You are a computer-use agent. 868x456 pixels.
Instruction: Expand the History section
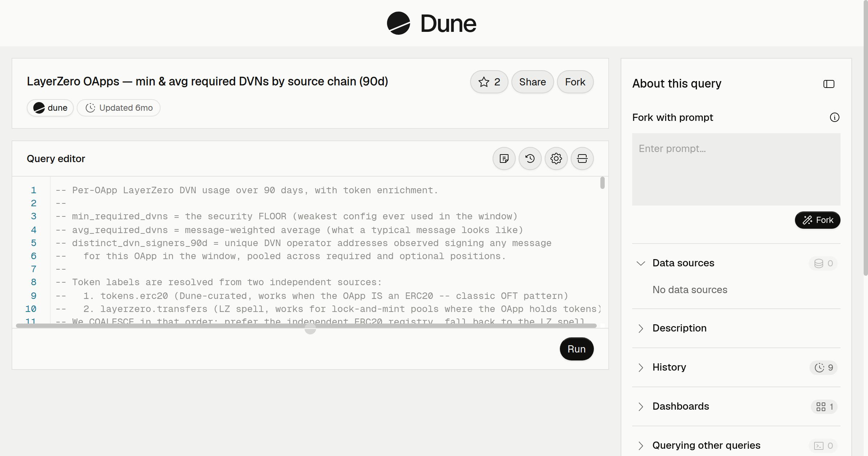click(x=641, y=367)
